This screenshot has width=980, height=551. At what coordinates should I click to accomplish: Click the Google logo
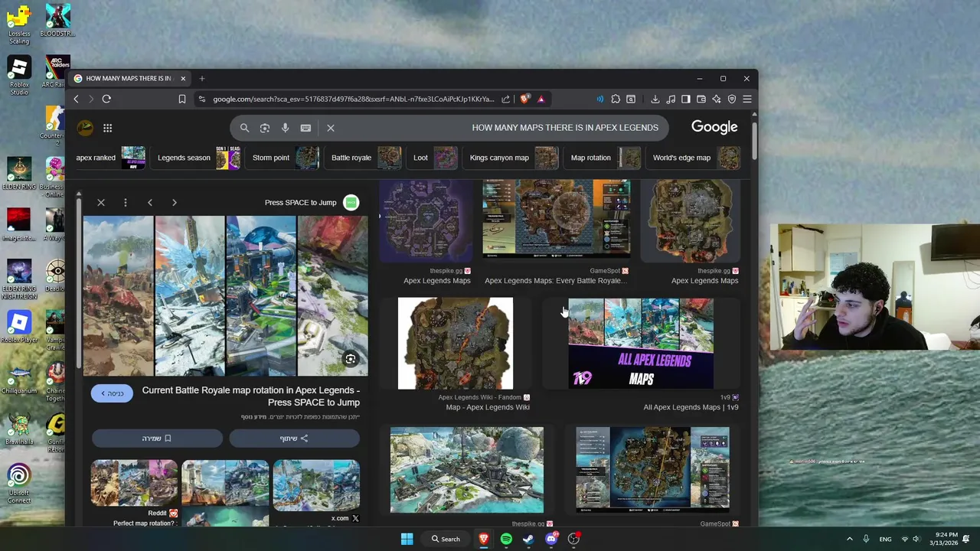(x=714, y=127)
